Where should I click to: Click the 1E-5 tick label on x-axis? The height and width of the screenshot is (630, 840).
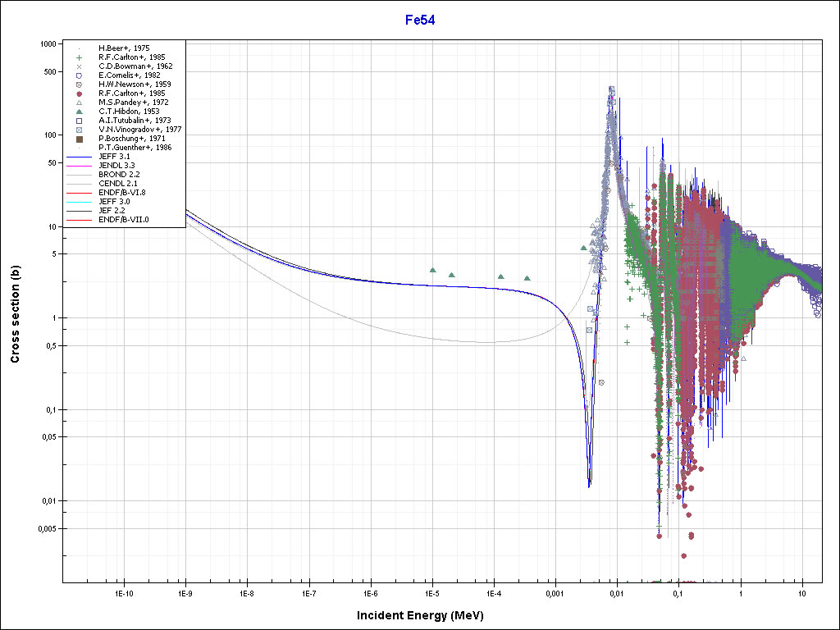431,591
